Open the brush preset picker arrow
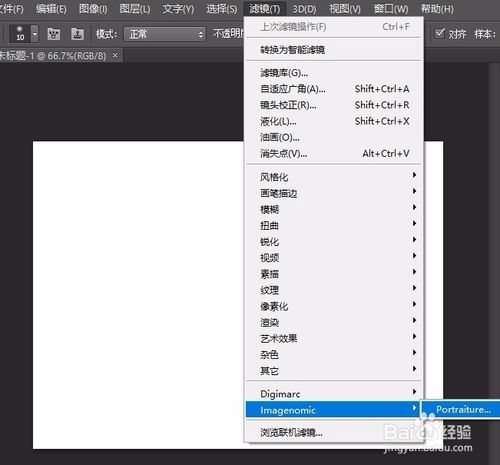This screenshot has width=500, height=465. tap(35, 34)
